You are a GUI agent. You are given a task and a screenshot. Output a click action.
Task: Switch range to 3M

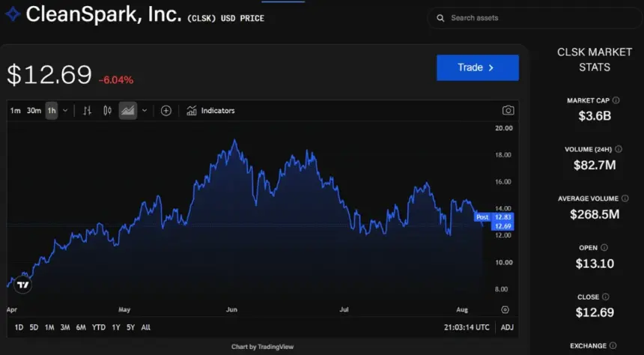pos(65,327)
